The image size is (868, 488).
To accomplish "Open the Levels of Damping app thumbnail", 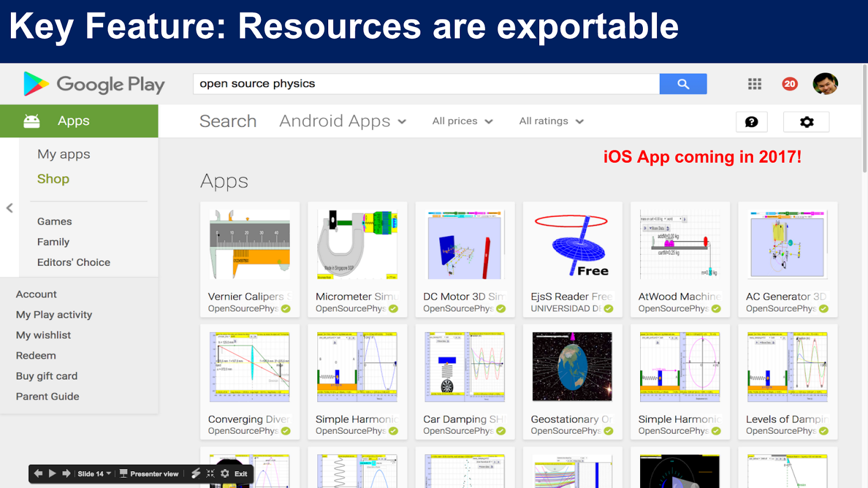I will (x=788, y=367).
